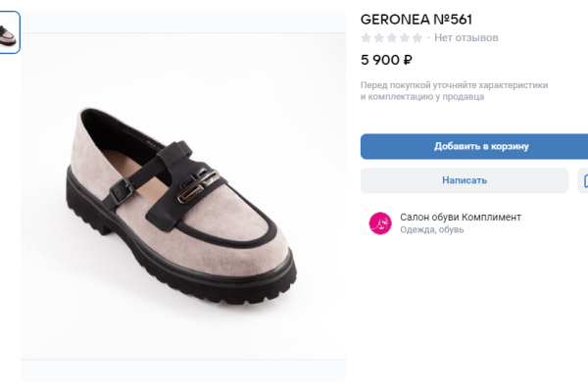Click the Одежда, обувь category label
This screenshot has width=588, height=392.
click(x=432, y=230)
